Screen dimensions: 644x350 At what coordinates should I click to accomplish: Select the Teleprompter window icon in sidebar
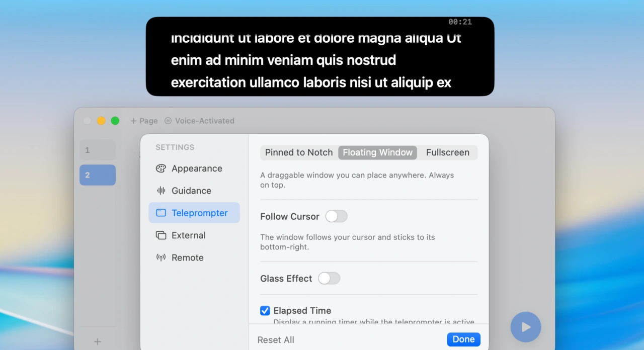[160, 213]
